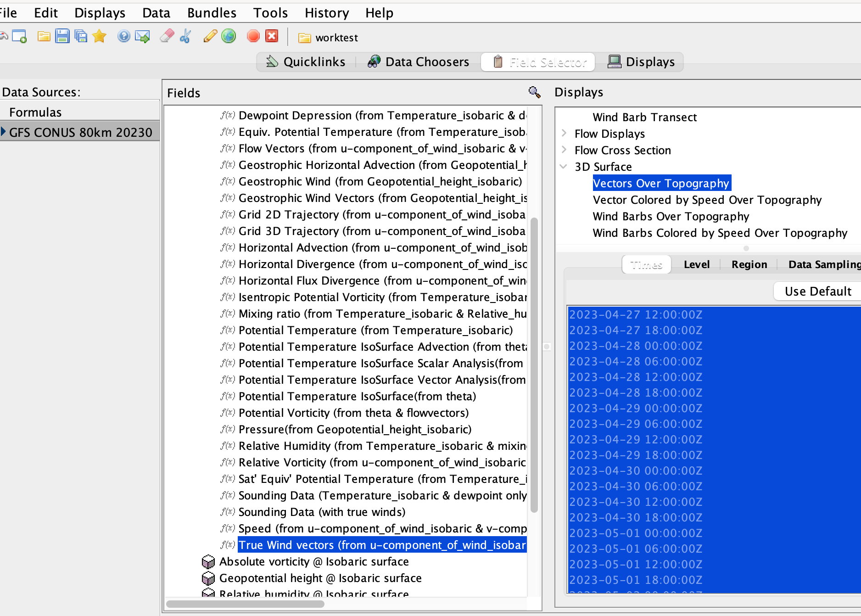This screenshot has width=861, height=616.
Task: Click the yellow star favorites icon
Action: (99, 36)
